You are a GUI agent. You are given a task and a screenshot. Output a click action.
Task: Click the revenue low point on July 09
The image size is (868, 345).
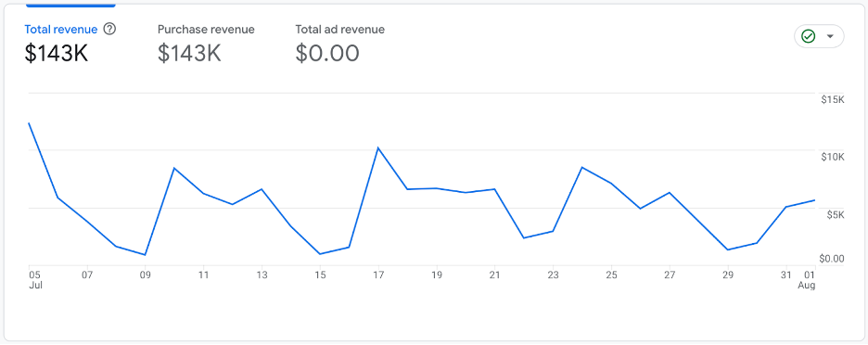click(145, 255)
